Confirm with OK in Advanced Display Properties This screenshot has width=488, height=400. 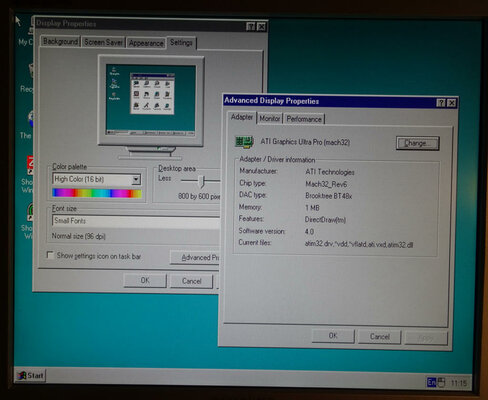coord(333,336)
